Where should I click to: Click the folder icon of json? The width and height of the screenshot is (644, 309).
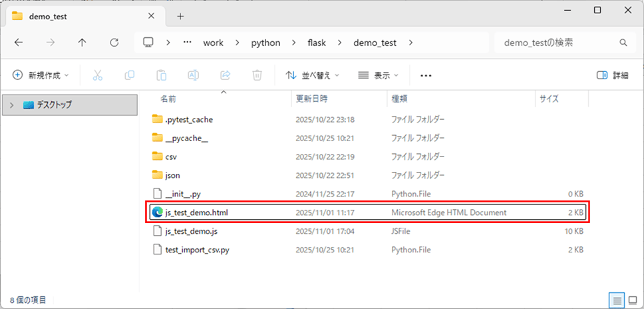[157, 175]
